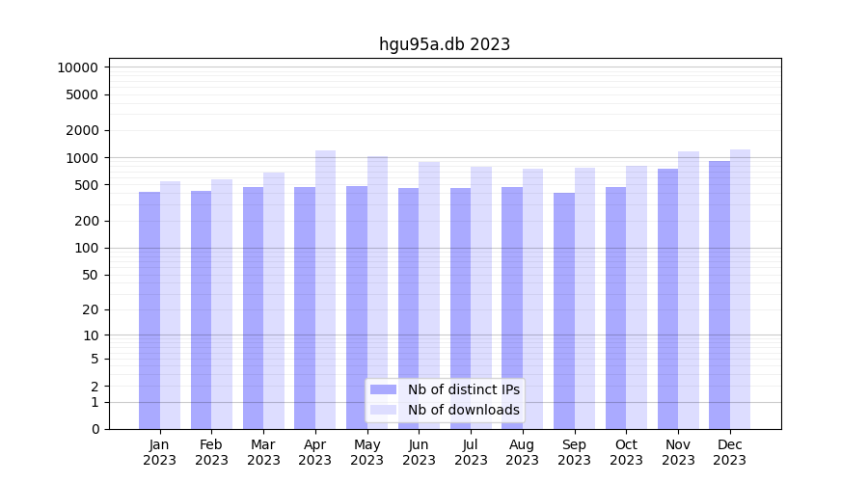Select the 'Nb of distinct IPs' legend label
868x482 pixels.
463,389
